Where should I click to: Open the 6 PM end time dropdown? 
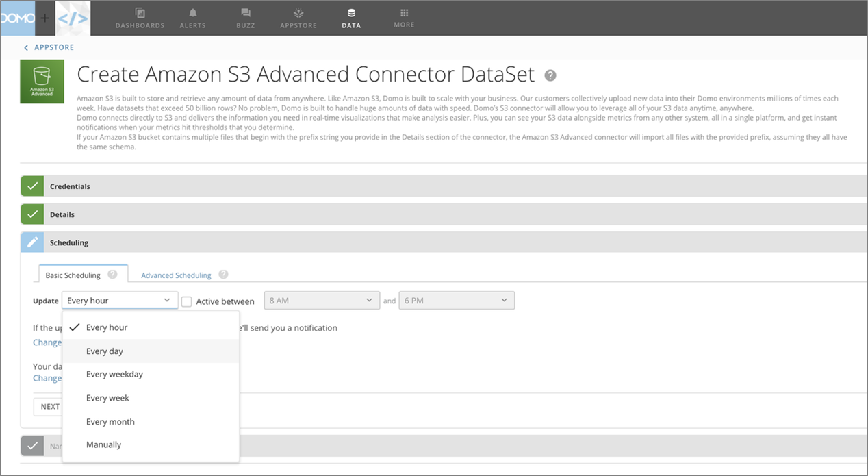(x=457, y=301)
